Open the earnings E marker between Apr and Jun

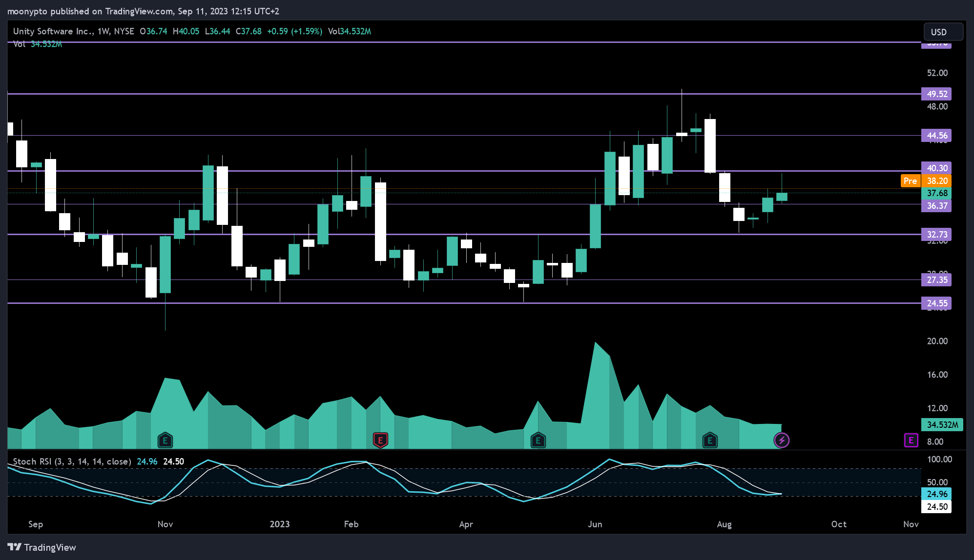click(538, 440)
